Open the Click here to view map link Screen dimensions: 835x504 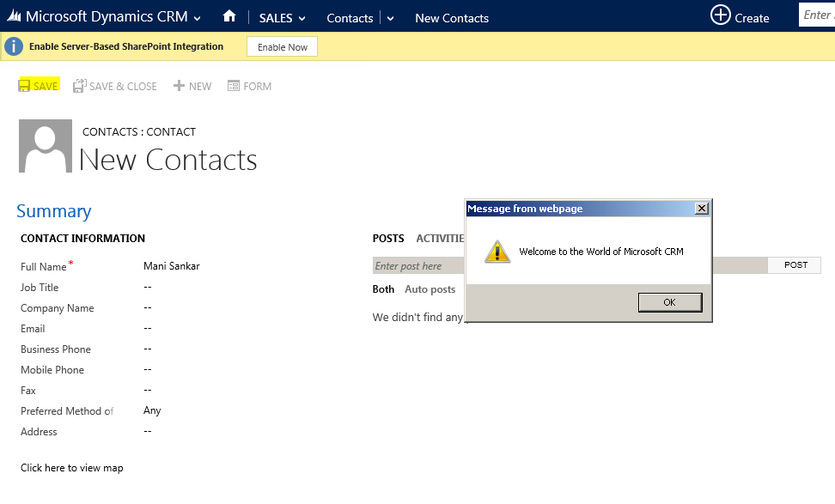pos(72,468)
